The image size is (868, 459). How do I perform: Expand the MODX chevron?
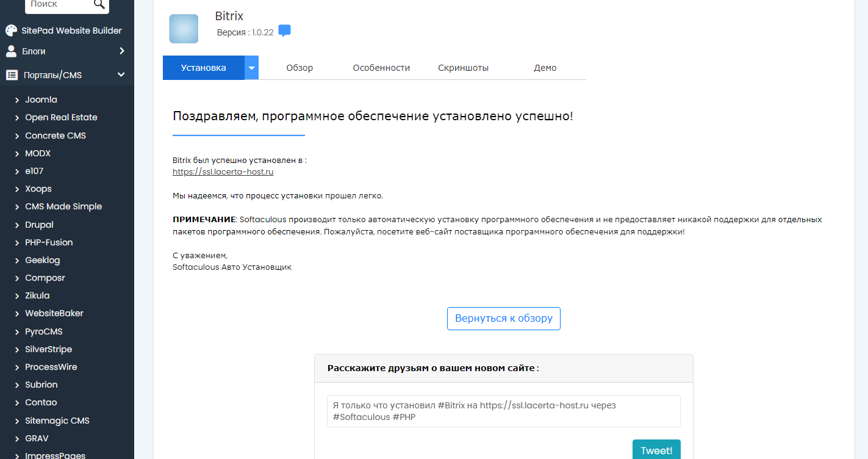(x=18, y=154)
